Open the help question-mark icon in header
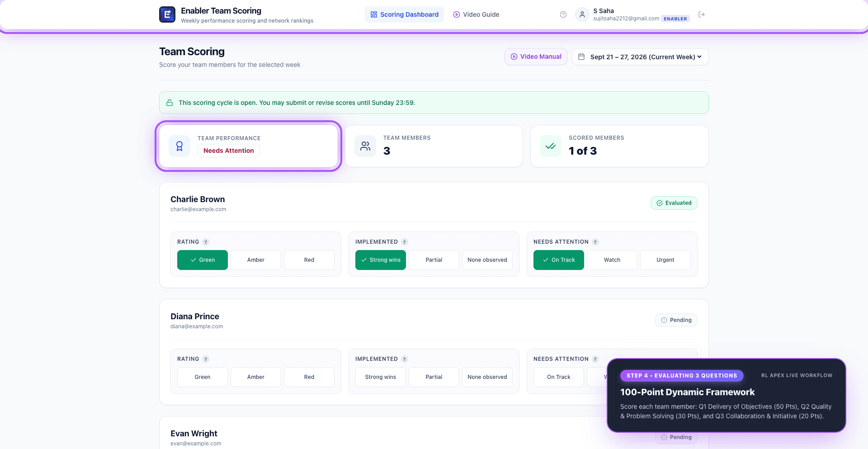 [563, 14]
